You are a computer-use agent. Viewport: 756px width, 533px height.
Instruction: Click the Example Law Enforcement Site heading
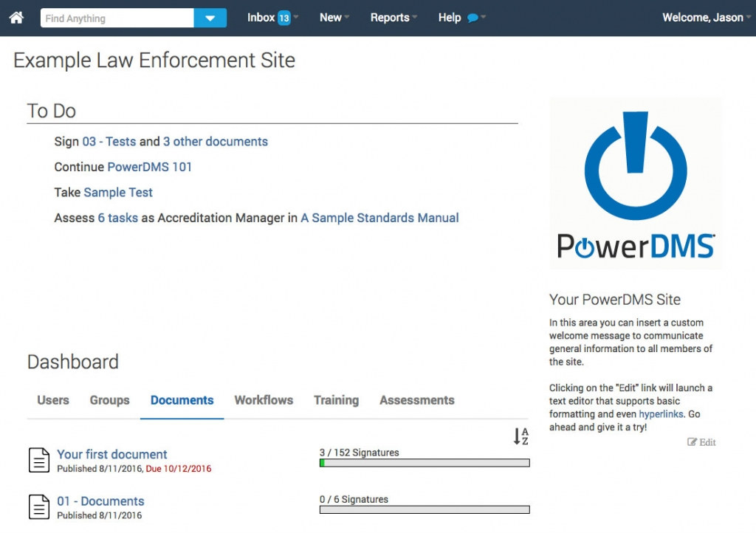point(154,61)
